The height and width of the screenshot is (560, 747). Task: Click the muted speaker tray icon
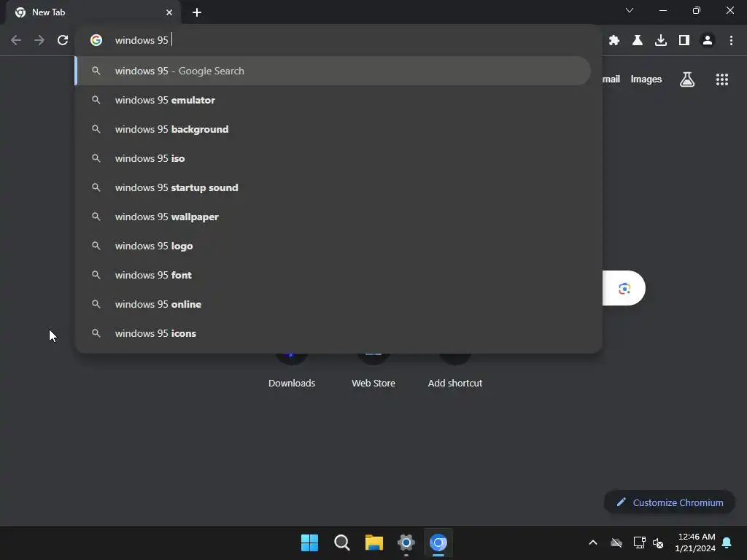coord(658,542)
